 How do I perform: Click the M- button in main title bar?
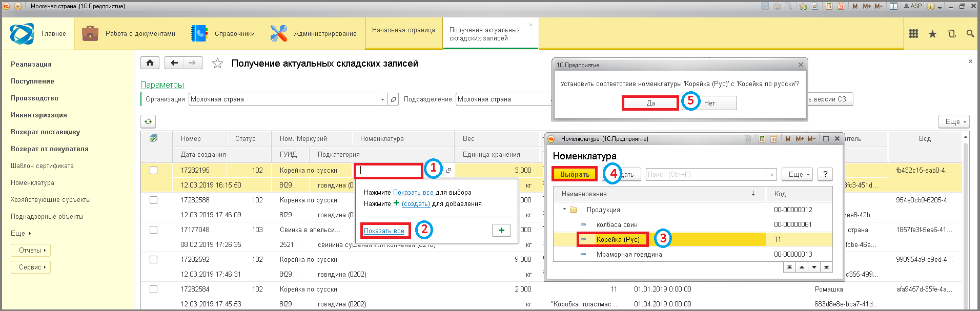pyautogui.click(x=879, y=6)
